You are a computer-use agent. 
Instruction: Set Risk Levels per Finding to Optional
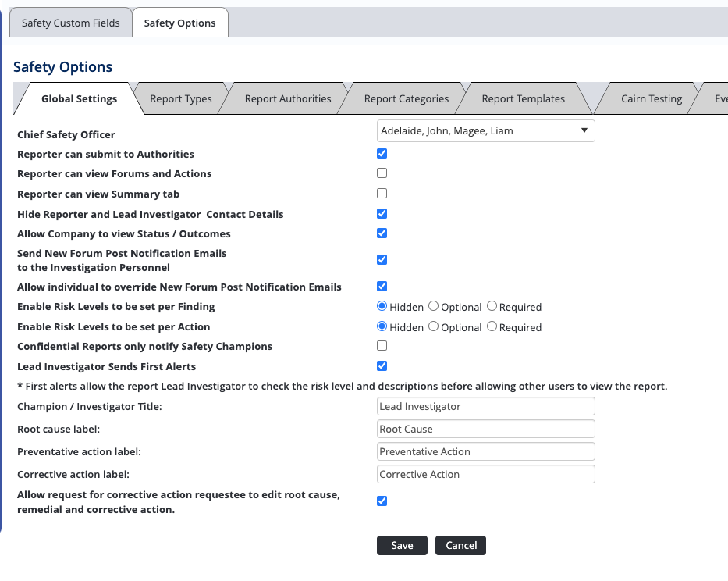tap(434, 307)
